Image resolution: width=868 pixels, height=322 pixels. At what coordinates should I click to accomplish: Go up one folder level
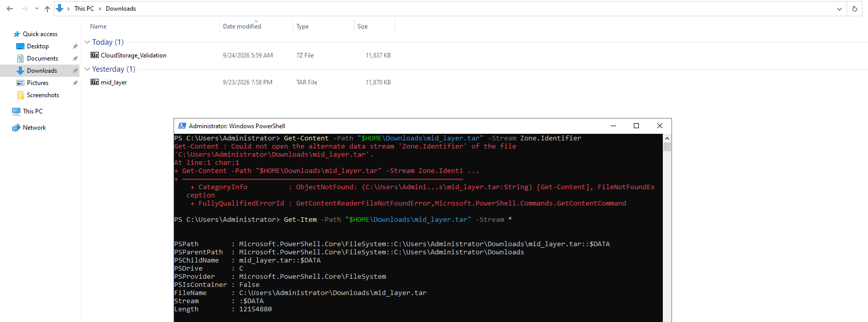(47, 9)
